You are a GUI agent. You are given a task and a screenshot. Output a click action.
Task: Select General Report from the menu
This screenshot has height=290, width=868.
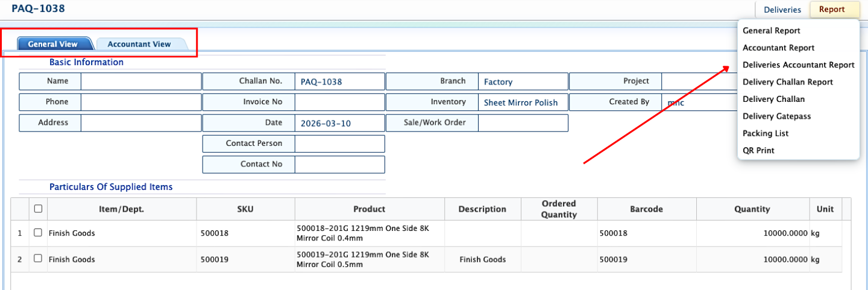(x=771, y=31)
